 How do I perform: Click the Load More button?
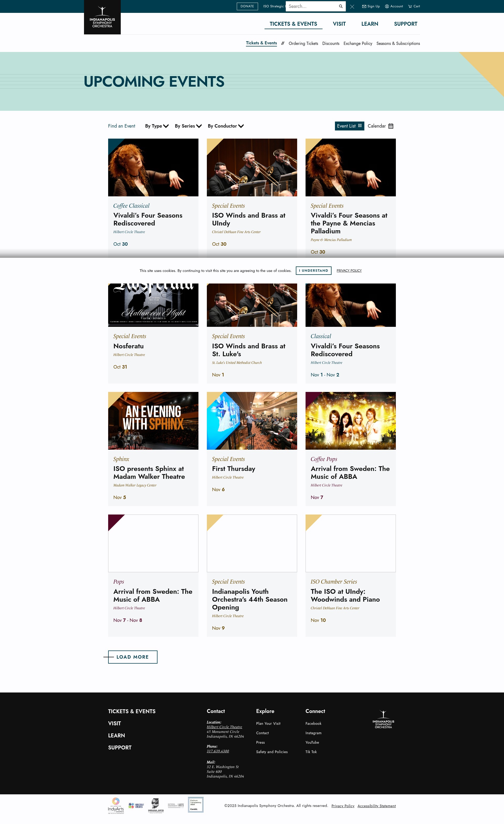coord(133,657)
